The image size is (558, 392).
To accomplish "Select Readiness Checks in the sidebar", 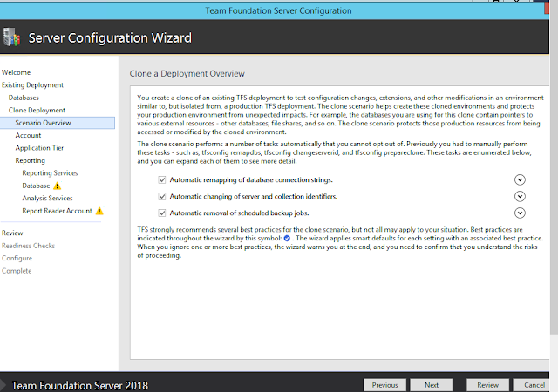I will (x=28, y=246).
